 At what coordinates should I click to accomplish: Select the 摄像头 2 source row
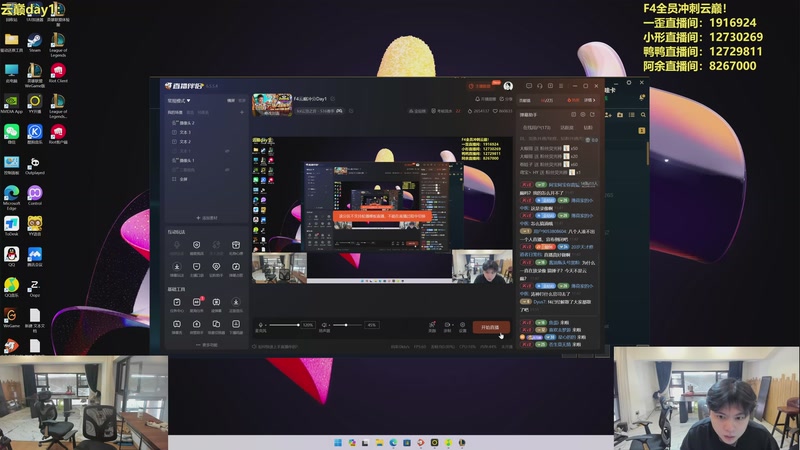point(204,123)
